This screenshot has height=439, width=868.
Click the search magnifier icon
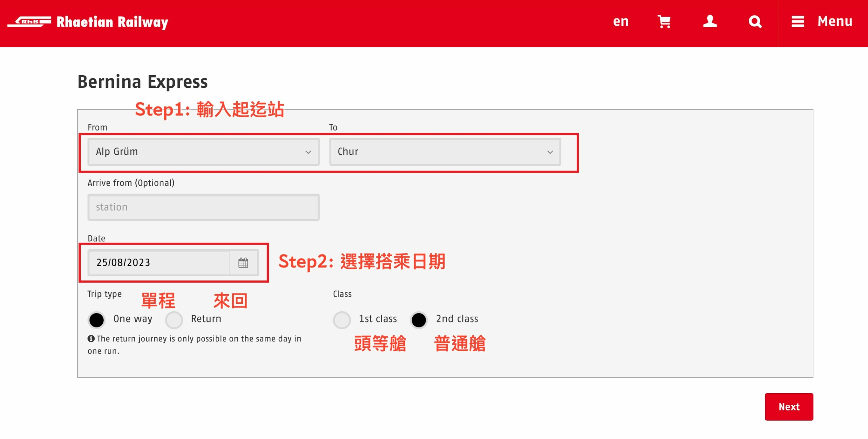click(x=755, y=22)
